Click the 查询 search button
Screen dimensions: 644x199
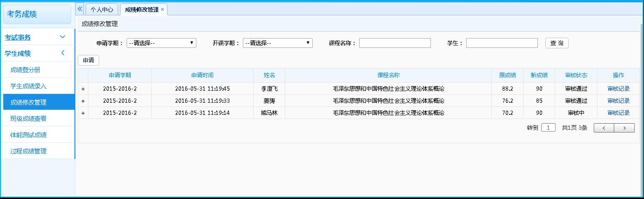coord(557,43)
